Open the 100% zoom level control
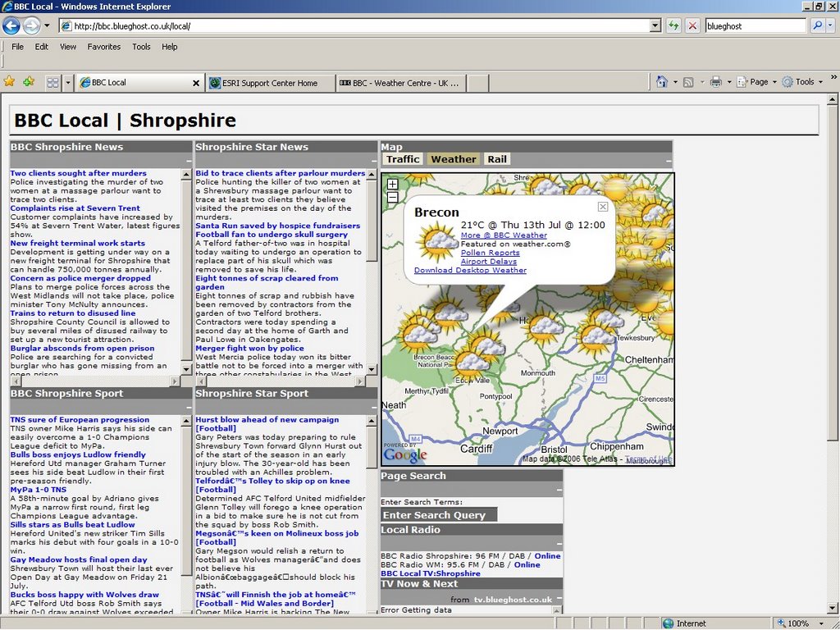The height and width of the screenshot is (630, 840). click(x=800, y=623)
